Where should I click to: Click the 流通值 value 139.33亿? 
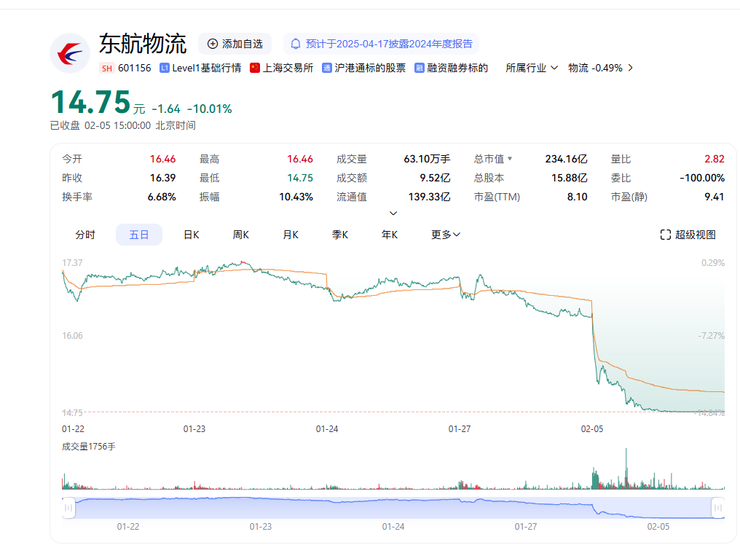coord(429,197)
